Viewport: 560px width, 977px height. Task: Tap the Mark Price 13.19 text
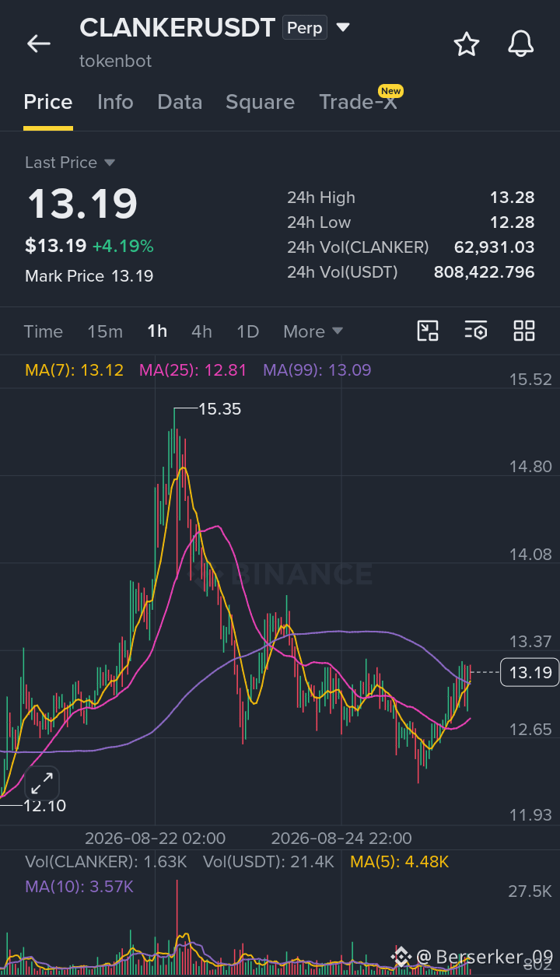pos(89,276)
